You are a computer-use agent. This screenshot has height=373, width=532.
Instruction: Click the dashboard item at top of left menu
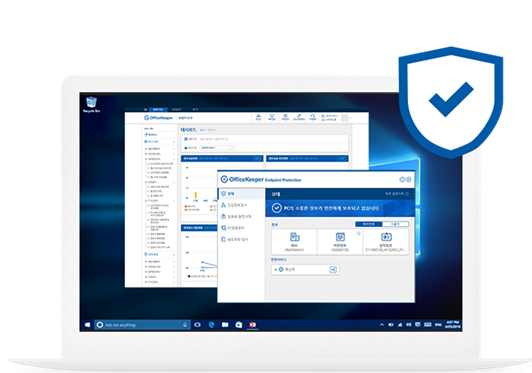151,135
